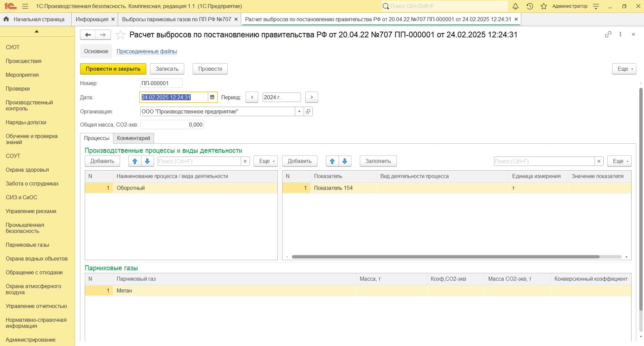
Task: Open Еще menu of indicators table
Action: (x=619, y=161)
